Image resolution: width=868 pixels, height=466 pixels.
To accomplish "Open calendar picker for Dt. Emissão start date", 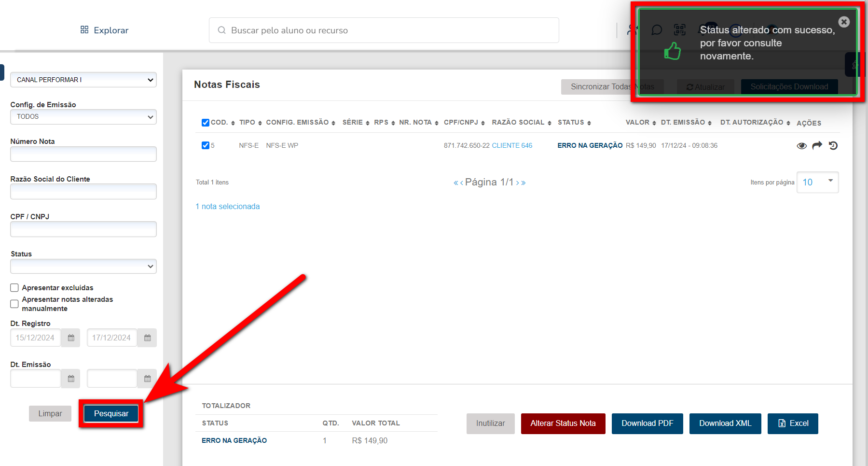I will pyautogui.click(x=71, y=379).
